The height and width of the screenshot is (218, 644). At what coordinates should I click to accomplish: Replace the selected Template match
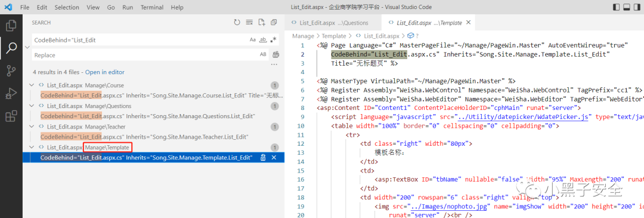264,158
